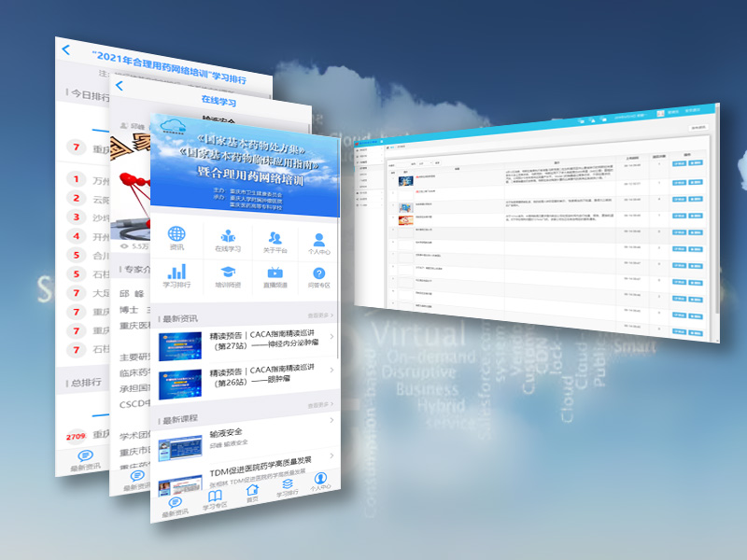Switch to the 首页 bottom tab
The image size is (747, 560).
point(251,491)
